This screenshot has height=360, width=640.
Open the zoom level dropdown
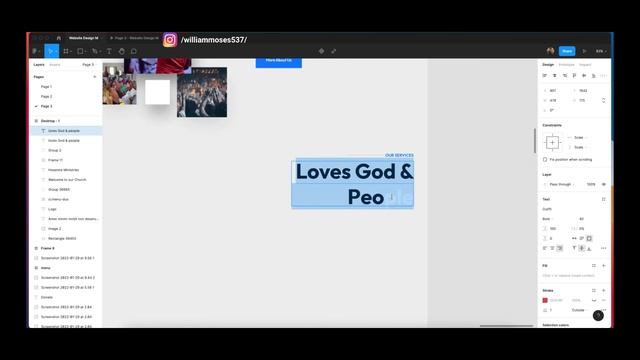pos(601,51)
